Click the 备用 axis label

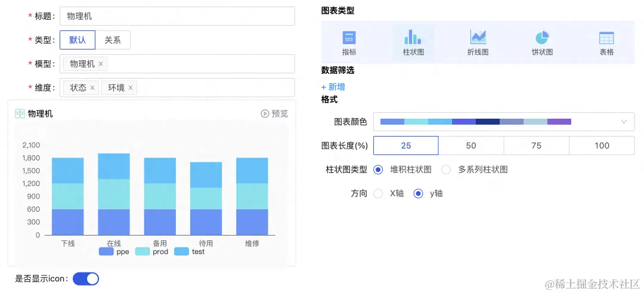pos(160,243)
